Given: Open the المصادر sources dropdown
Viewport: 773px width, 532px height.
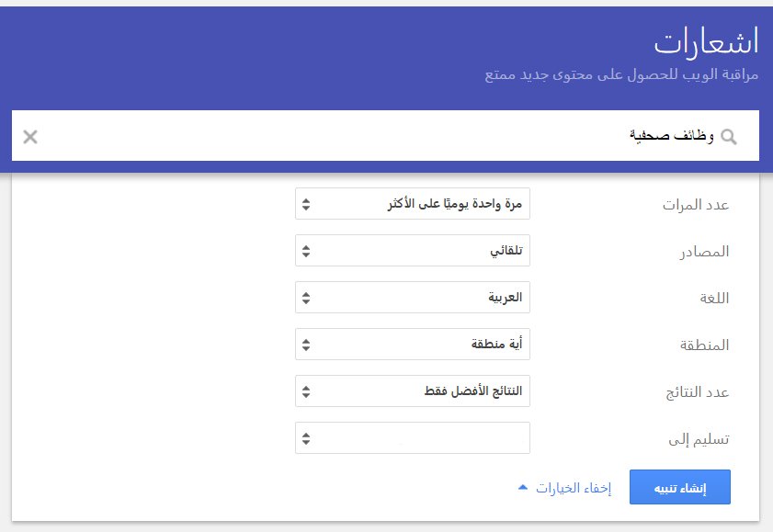Looking at the screenshot, I should click(x=413, y=250).
